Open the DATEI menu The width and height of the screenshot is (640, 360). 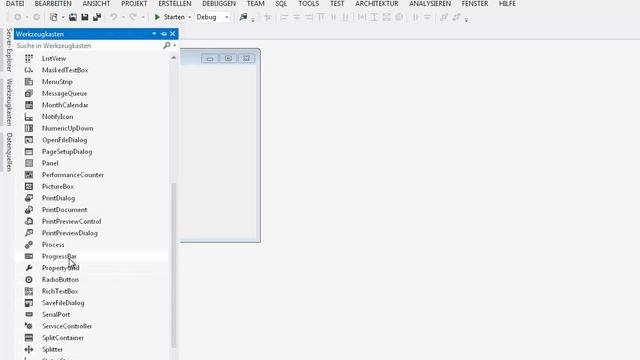click(x=15, y=4)
